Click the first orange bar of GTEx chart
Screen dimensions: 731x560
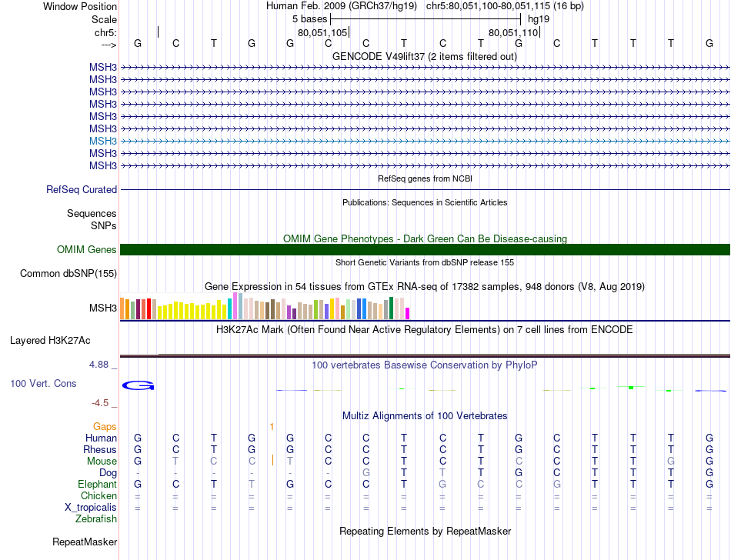click(122, 308)
